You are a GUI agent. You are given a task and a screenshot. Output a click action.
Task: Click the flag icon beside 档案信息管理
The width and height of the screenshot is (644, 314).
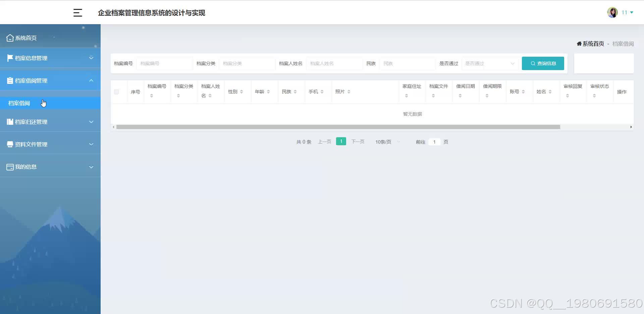point(10,58)
